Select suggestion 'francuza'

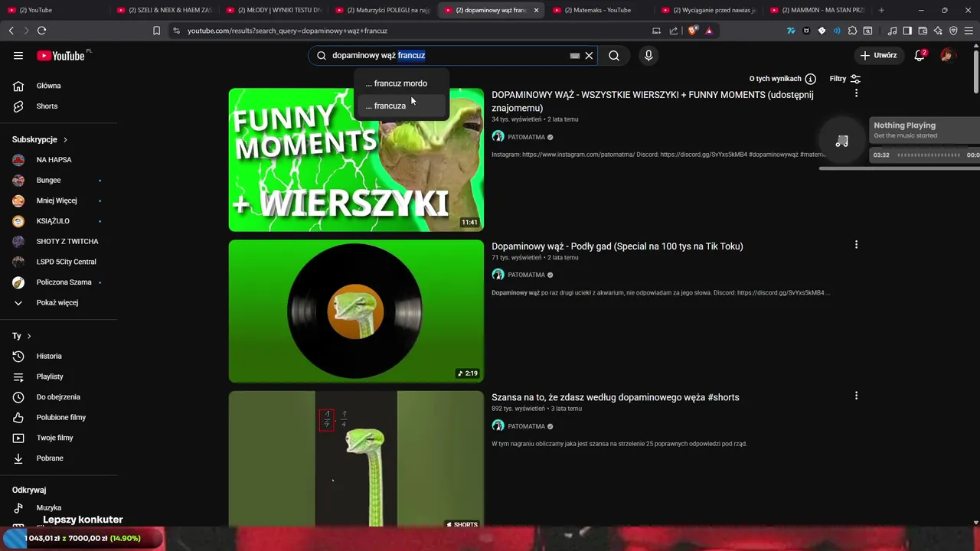coord(400,106)
